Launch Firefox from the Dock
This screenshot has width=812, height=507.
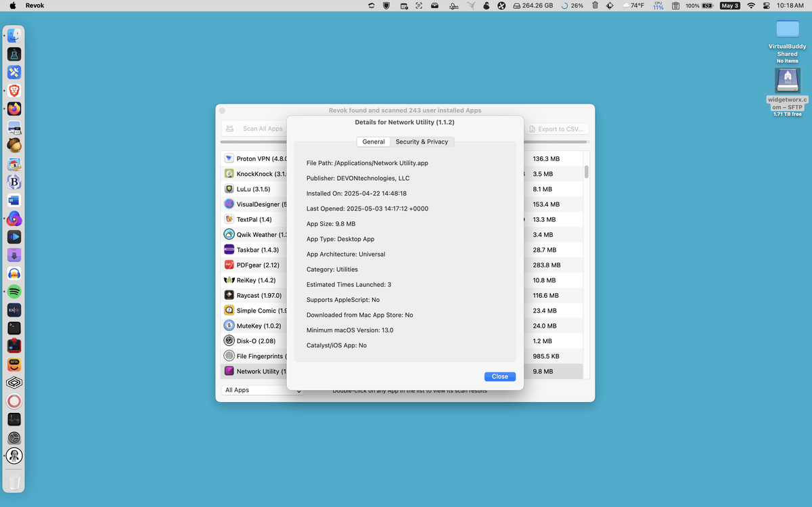click(x=14, y=109)
